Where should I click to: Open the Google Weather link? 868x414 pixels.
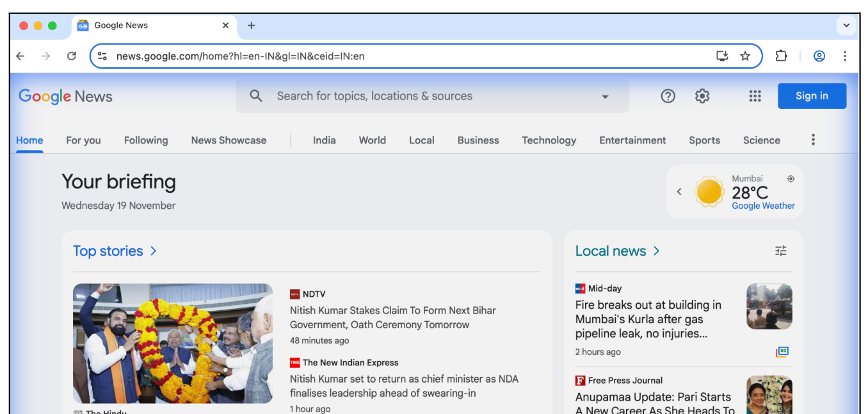(x=763, y=206)
